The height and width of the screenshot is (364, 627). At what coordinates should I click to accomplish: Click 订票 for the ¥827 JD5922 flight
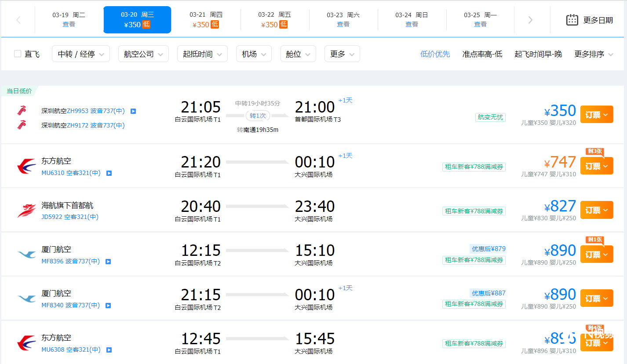(x=596, y=210)
